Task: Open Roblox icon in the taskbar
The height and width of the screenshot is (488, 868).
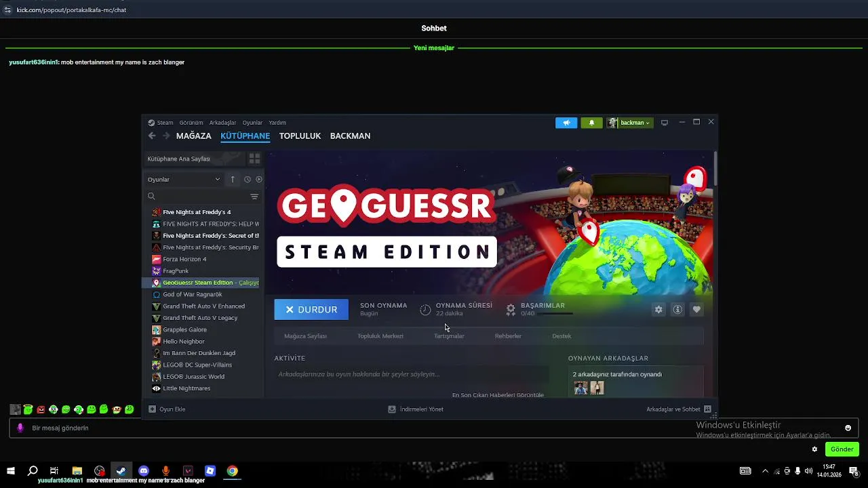Action: tap(210, 471)
